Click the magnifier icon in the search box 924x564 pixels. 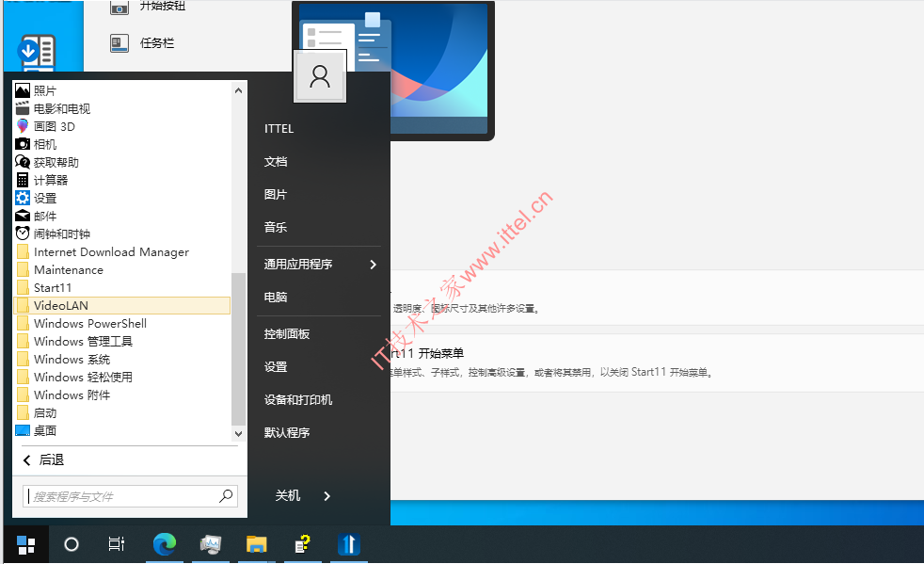(226, 496)
